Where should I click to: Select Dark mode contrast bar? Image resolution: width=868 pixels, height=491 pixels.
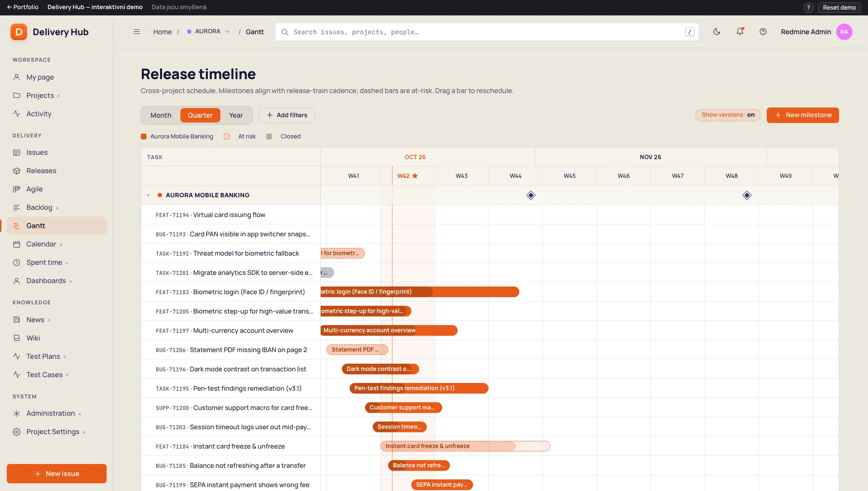[380, 369]
